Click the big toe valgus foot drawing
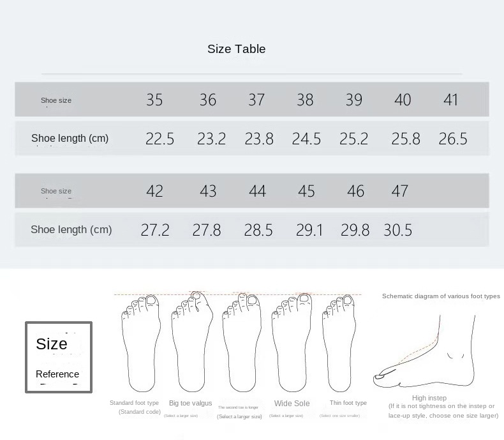The width and height of the screenshot is (504, 440). pyautogui.click(x=191, y=345)
